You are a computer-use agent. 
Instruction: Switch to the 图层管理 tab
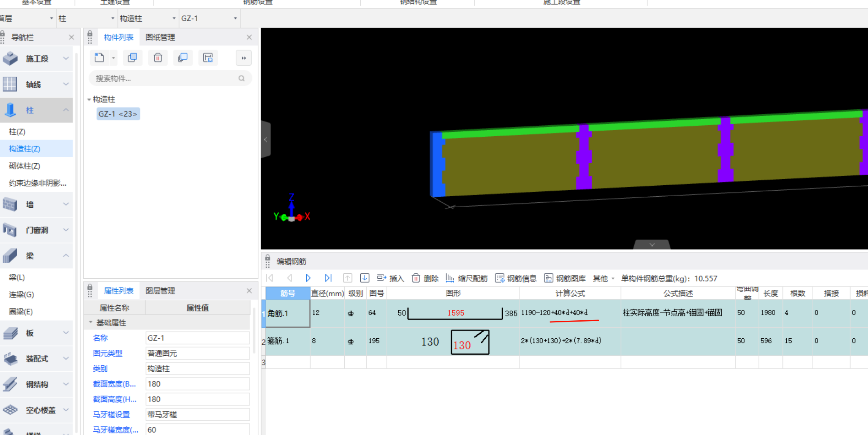coord(160,291)
